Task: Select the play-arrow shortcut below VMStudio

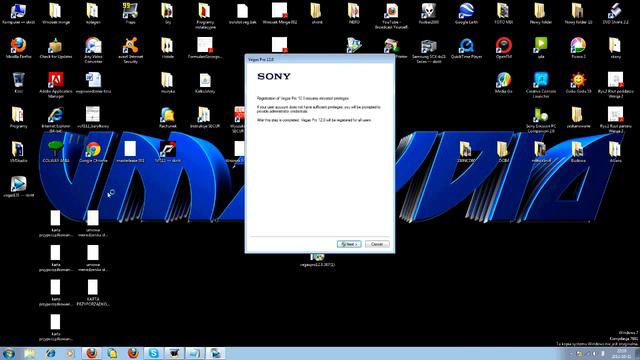Action: coord(18,187)
